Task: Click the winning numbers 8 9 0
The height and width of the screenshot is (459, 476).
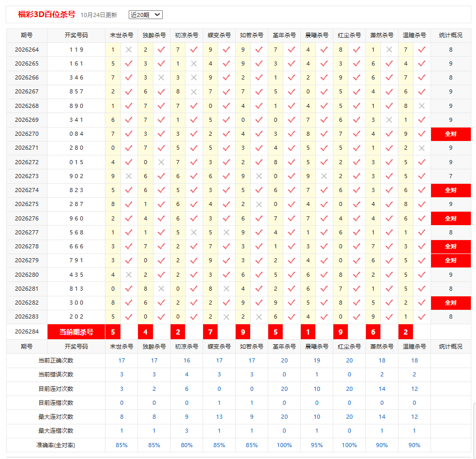Action: coord(76,106)
